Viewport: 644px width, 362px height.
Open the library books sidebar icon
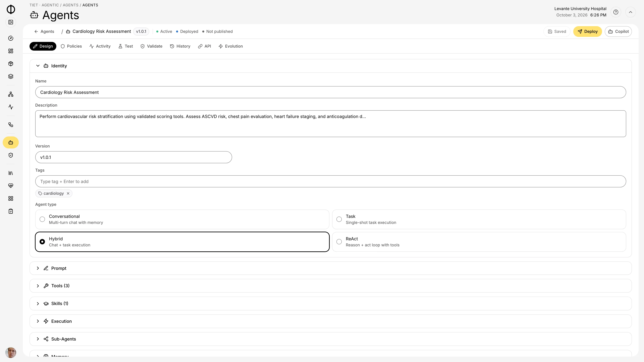11,173
